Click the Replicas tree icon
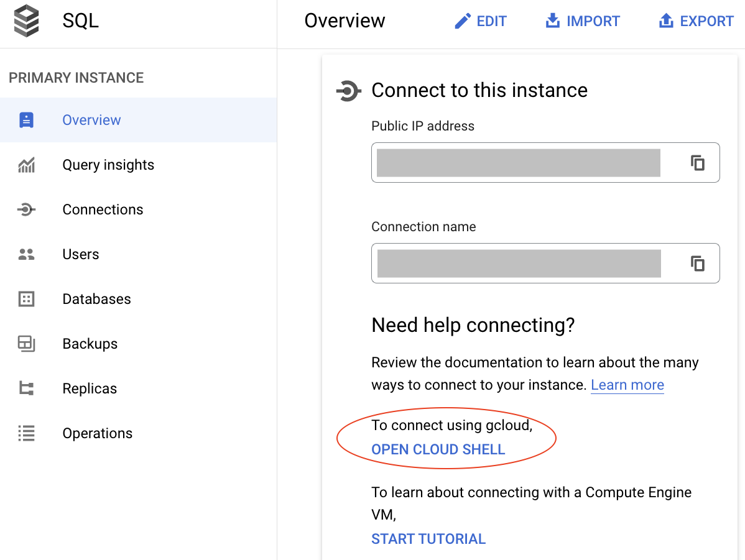Screen dimensions: 745x560 coord(26,388)
